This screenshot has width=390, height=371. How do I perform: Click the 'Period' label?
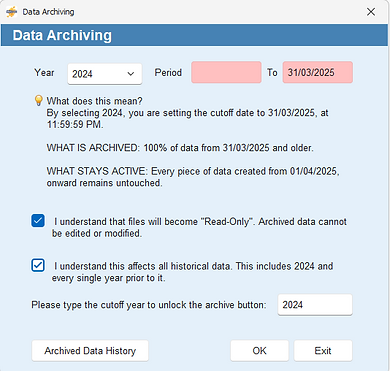point(168,72)
